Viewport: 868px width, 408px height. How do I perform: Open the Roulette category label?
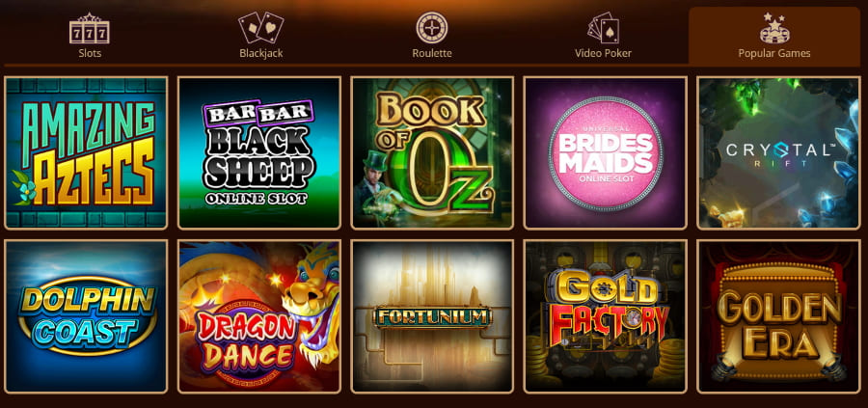click(432, 53)
